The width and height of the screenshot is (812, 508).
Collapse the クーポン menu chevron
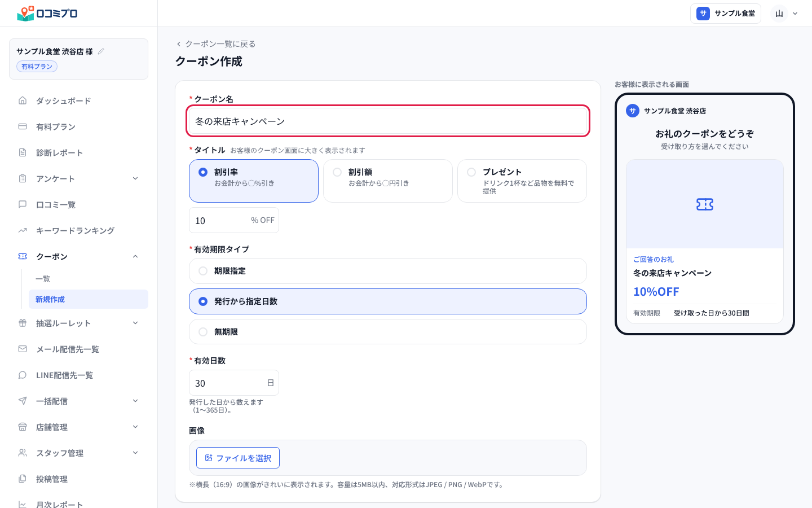point(135,256)
